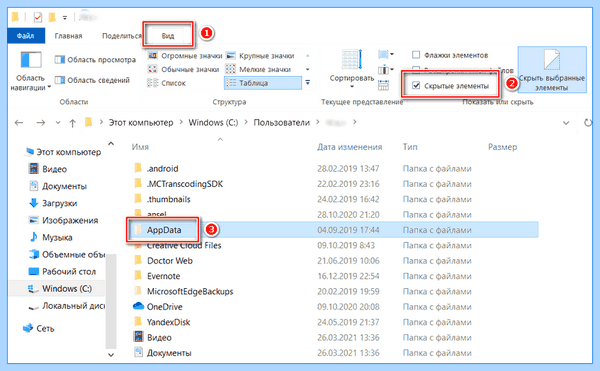The image size is (600, 371).
Task: Switch to the Поделиться ribbon tab
Action: [122, 36]
